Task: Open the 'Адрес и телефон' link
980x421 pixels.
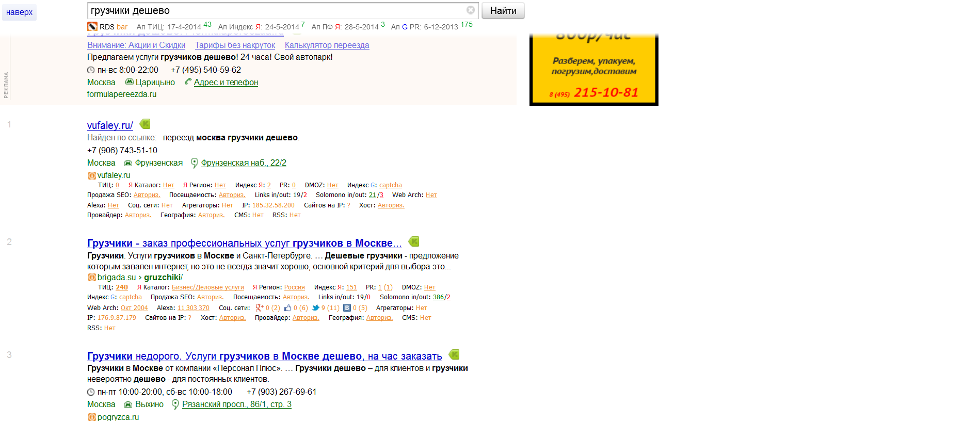Action: pyautogui.click(x=226, y=82)
